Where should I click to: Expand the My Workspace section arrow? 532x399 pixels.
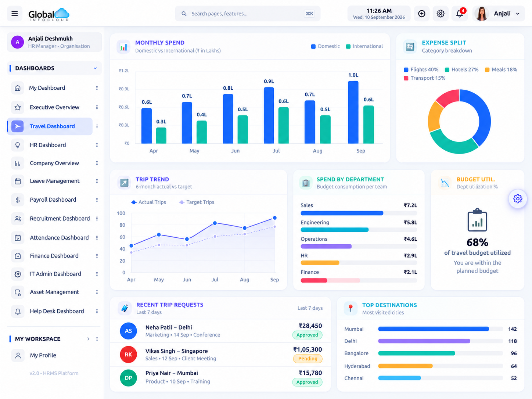click(88, 339)
